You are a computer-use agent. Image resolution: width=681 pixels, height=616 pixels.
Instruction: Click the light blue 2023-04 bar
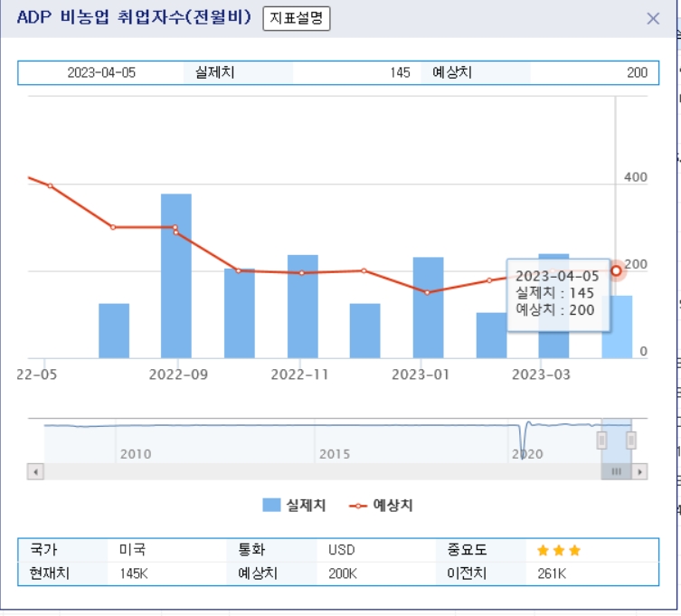pos(617,327)
